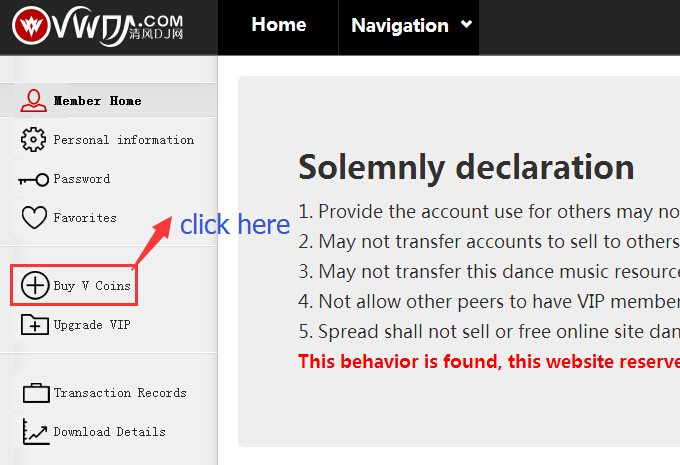
Task: Click the Upgrade VIP folder-plus icon
Action: pos(35,324)
